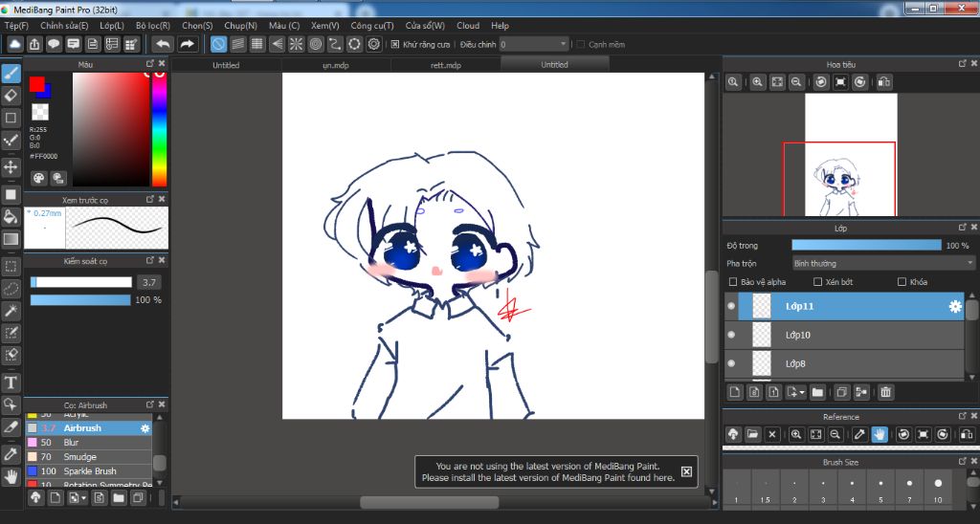Viewport: 980px width, 524px height.
Task: Click the canvas horizontal scrollbar
Action: click(430, 502)
